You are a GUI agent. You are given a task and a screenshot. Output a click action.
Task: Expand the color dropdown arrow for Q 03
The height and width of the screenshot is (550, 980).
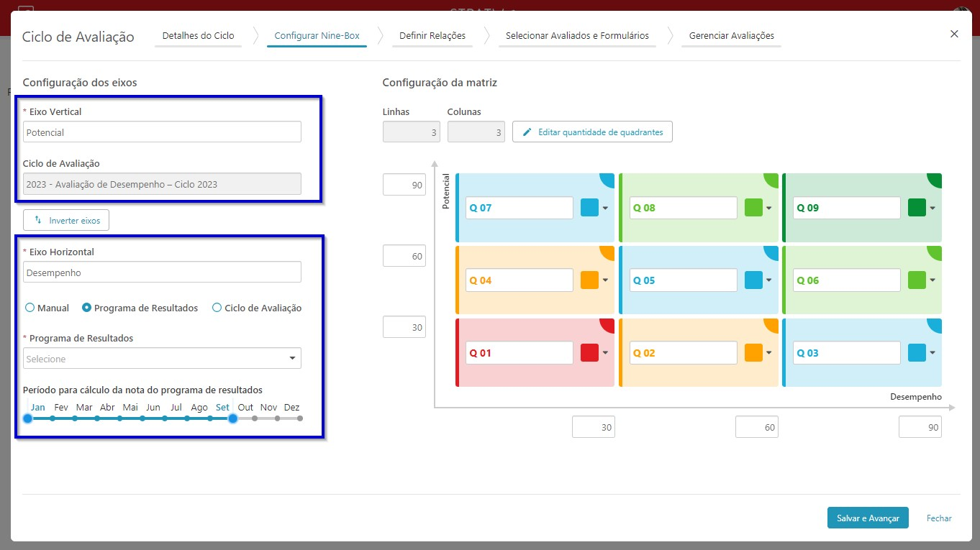(x=933, y=353)
